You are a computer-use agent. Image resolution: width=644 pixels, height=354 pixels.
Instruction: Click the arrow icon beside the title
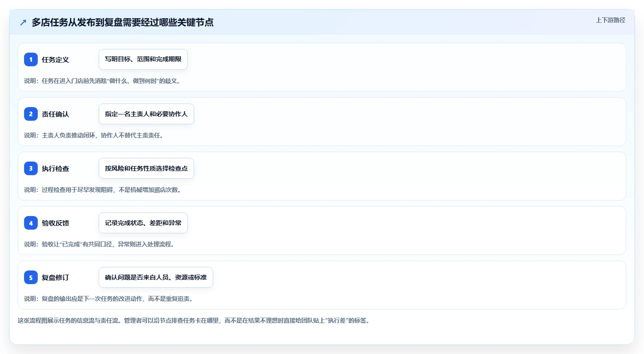point(23,22)
